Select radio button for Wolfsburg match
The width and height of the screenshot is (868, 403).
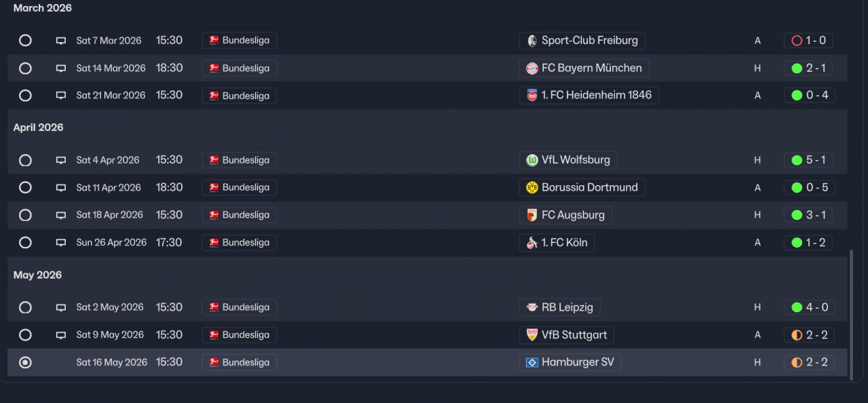pos(25,161)
